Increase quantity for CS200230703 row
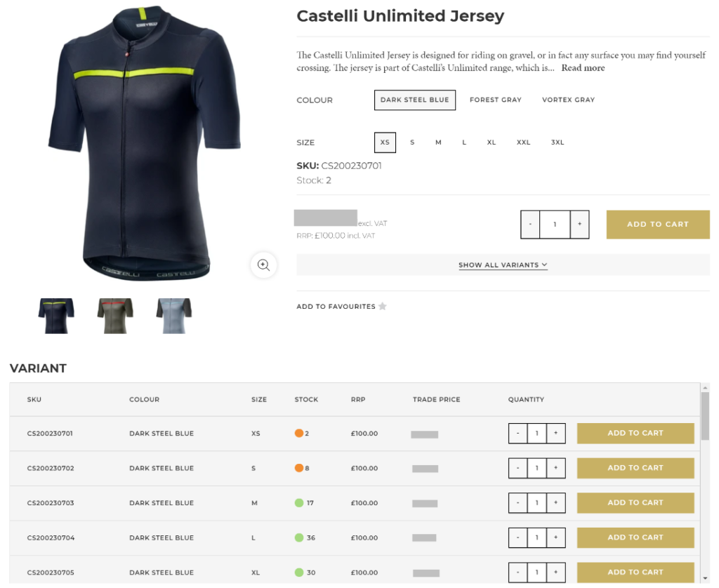The width and height of the screenshot is (719, 588). 556,503
